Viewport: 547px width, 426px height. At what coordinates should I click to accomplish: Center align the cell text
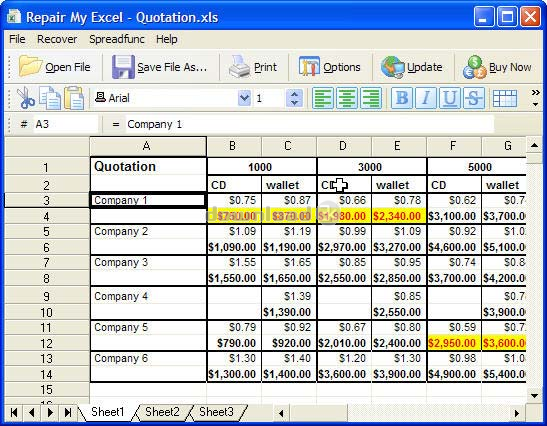point(347,98)
